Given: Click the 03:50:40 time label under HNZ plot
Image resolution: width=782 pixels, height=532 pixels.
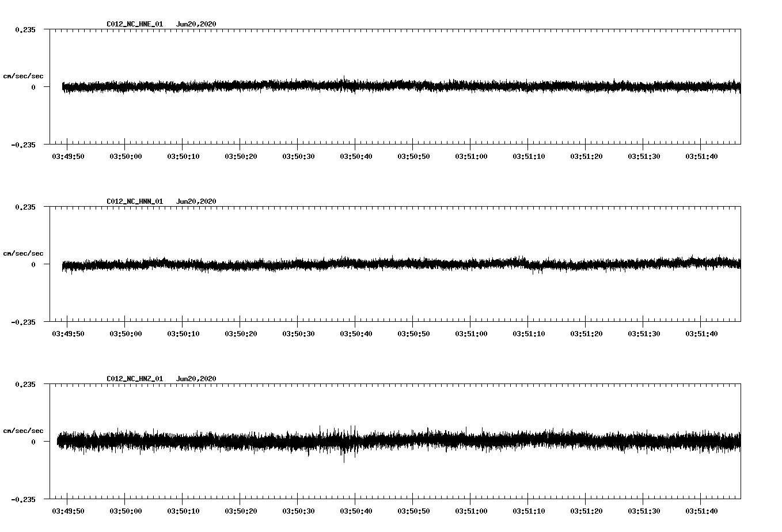Looking at the screenshot, I should [x=356, y=511].
